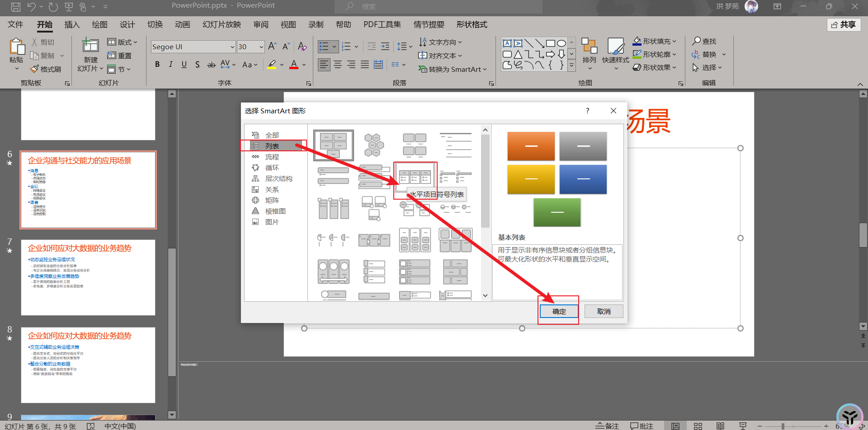Switch to Insert (插入) ribbon tab
This screenshot has width=868, height=430.
[72, 24]
